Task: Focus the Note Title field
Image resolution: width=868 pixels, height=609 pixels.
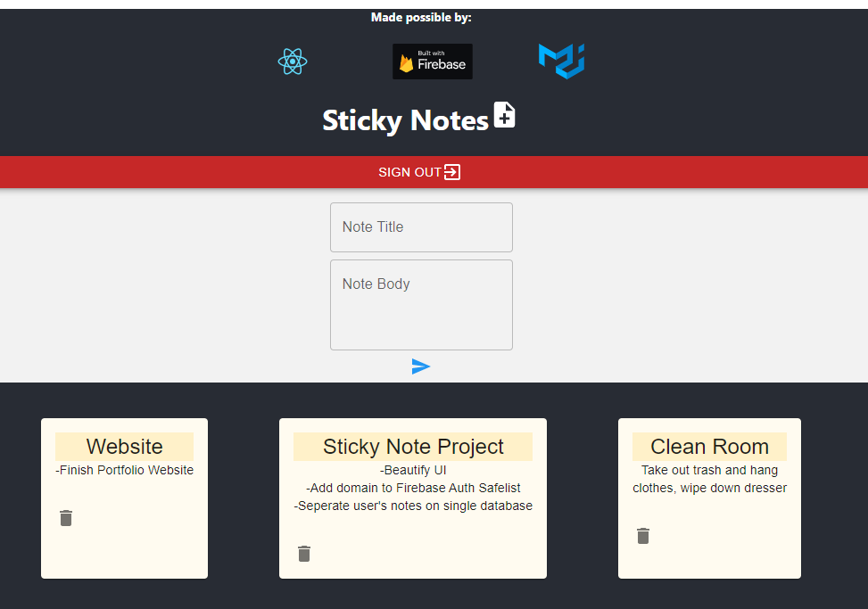Action: click(421, 227)
